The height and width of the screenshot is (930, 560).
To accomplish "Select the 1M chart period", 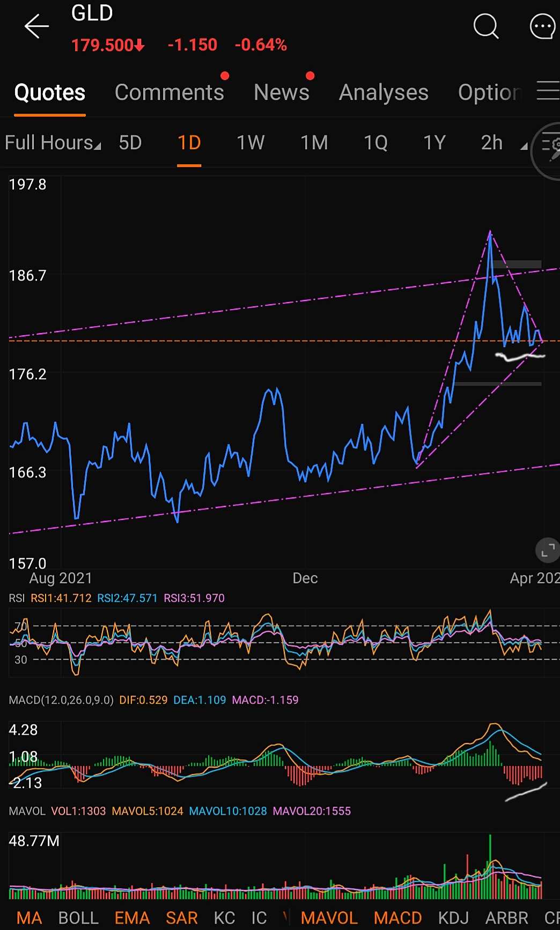I will (314, 143).
